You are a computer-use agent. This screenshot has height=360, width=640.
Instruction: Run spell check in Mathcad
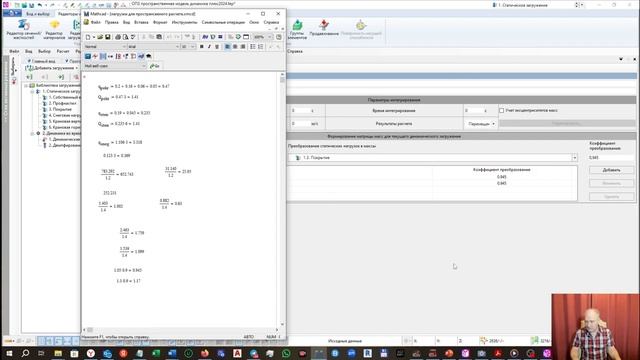click(x=133, y=37)
